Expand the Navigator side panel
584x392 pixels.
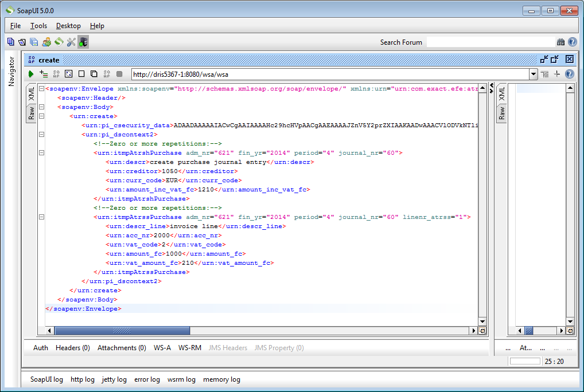point(11,72)
